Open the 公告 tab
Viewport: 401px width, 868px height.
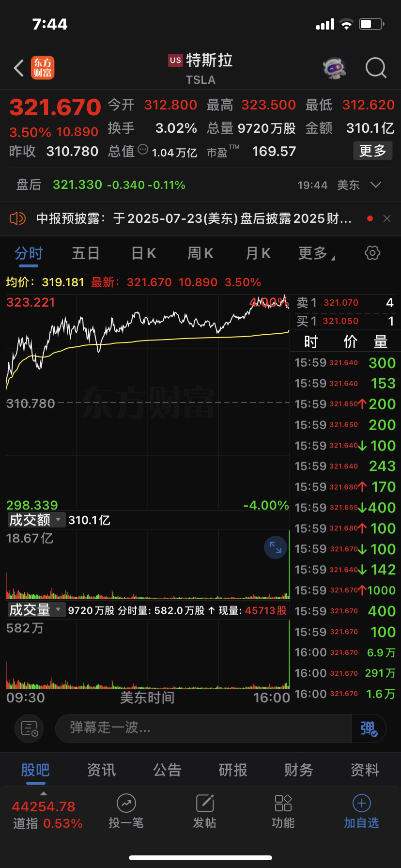click(167, 770)
